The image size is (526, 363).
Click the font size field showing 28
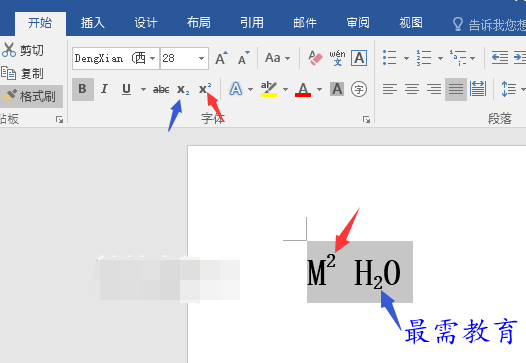178,58
